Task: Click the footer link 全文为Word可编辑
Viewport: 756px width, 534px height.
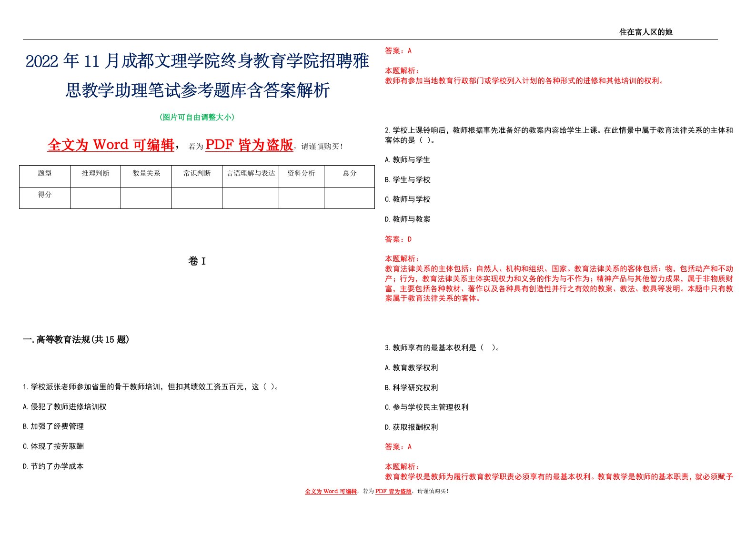Action: [x=331, y=491]
